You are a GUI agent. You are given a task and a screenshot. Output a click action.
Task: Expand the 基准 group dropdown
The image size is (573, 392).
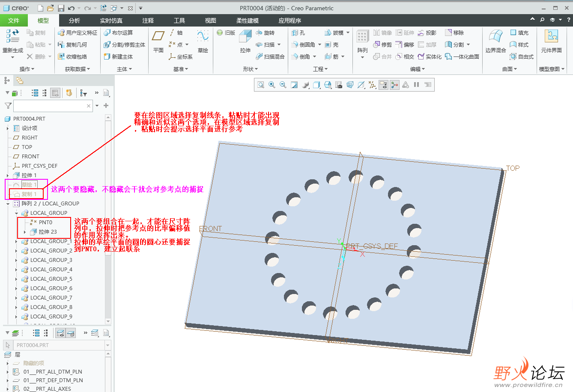181,69
